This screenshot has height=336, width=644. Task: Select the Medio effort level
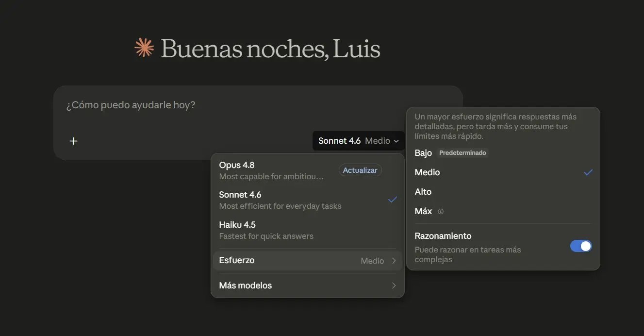point(503,172)
